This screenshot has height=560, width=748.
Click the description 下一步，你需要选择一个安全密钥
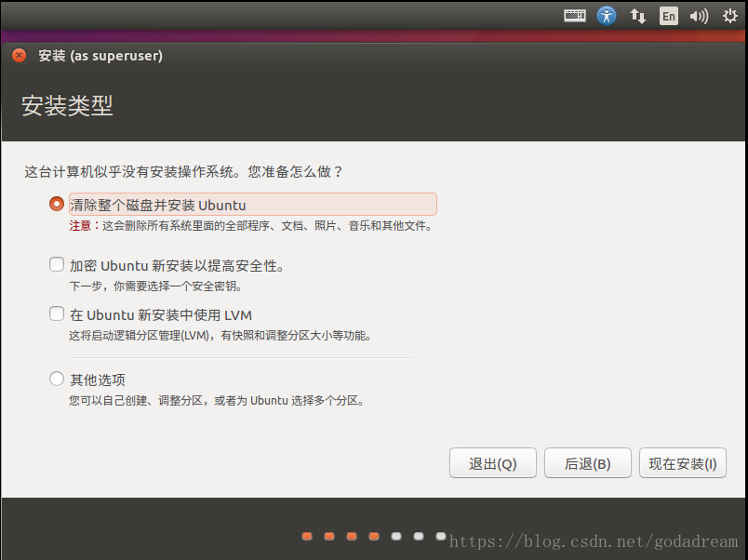(x=156, y=287)
